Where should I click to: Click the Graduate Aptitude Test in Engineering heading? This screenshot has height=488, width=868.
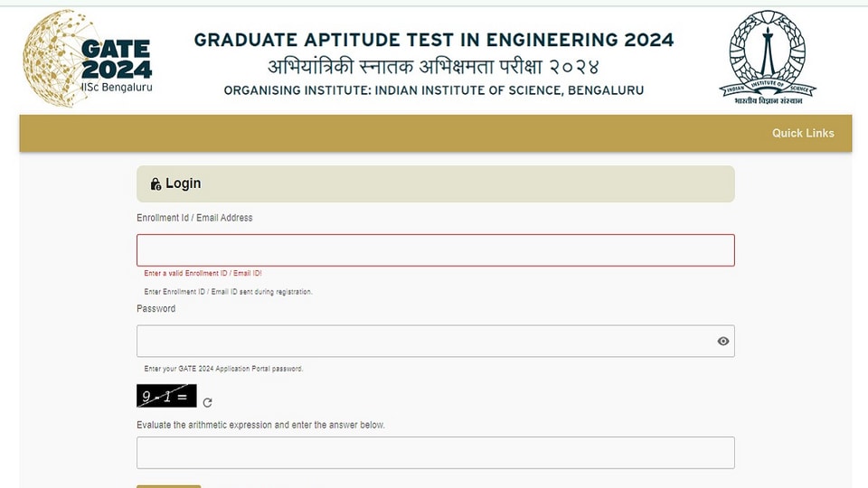click(x=434, y=40)
